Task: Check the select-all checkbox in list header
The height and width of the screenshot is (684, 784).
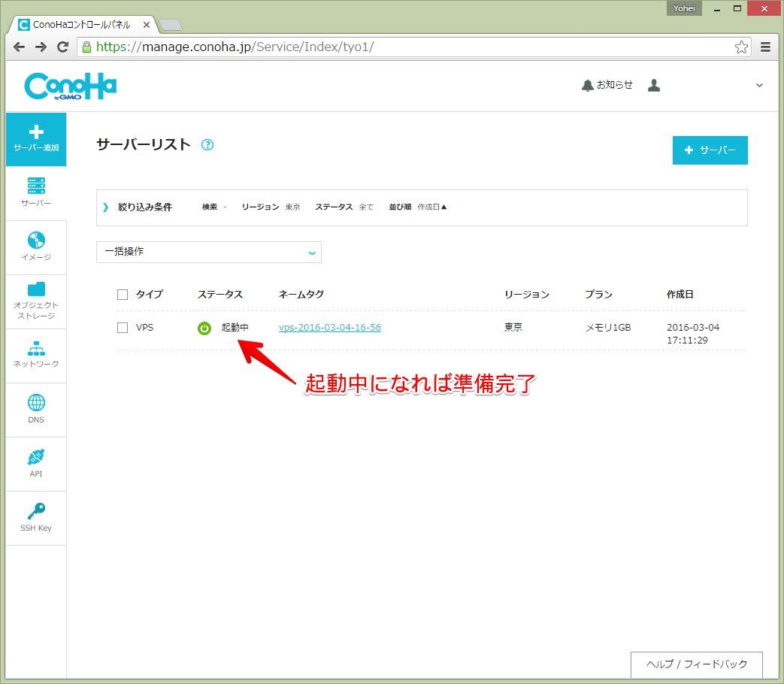Action: [123, 294]
